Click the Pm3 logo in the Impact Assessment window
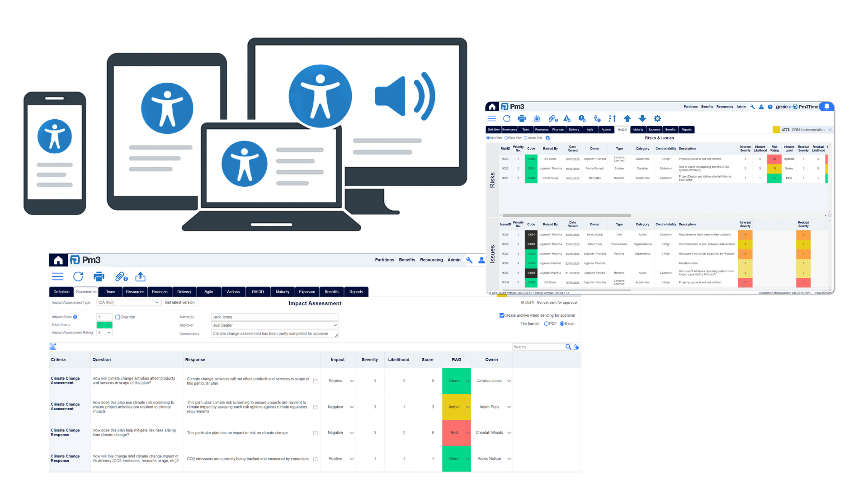The width and height of the screenshot is (868, 488). coord(85,260)
